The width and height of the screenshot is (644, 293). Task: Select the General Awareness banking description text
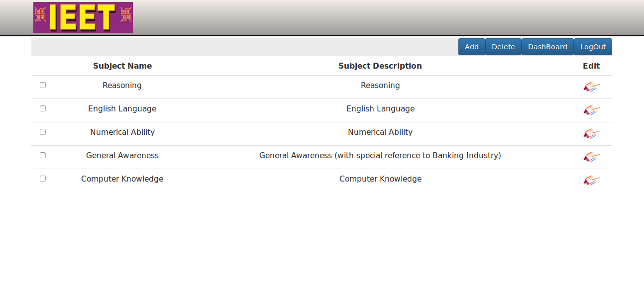pyautogui.click(x=380, y=155)
